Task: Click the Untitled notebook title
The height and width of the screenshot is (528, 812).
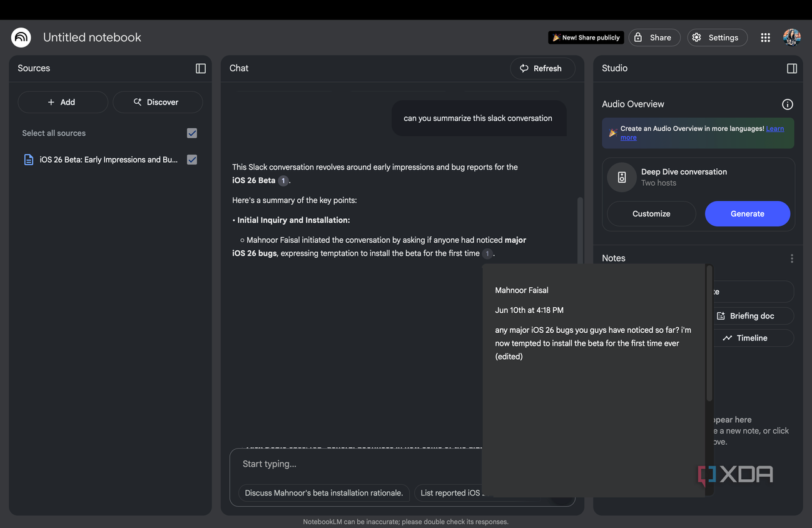Action: click(x=92, y=38)
